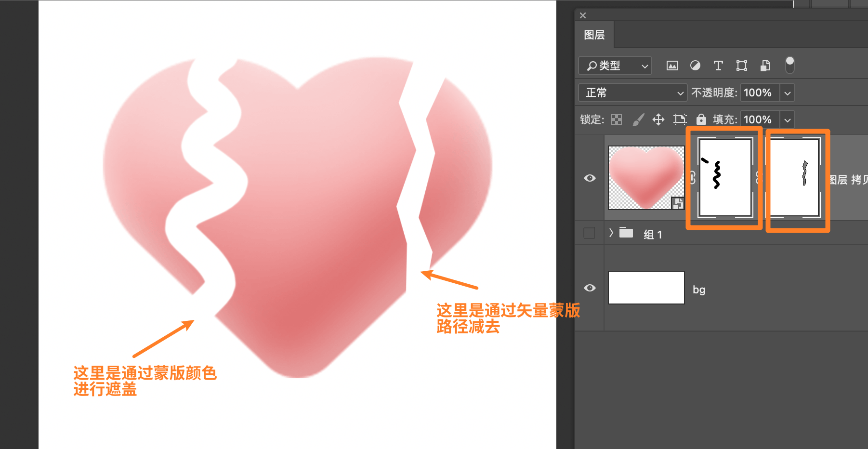Hide the bg layer

coord(590,288)
